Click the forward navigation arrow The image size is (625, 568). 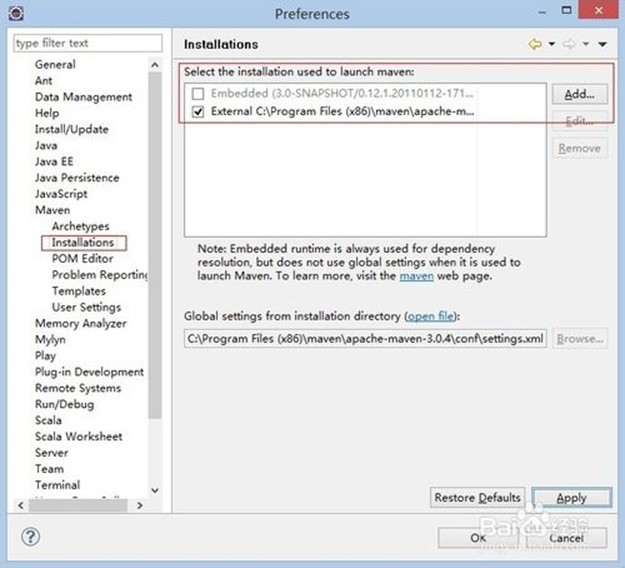pos(569,44)
